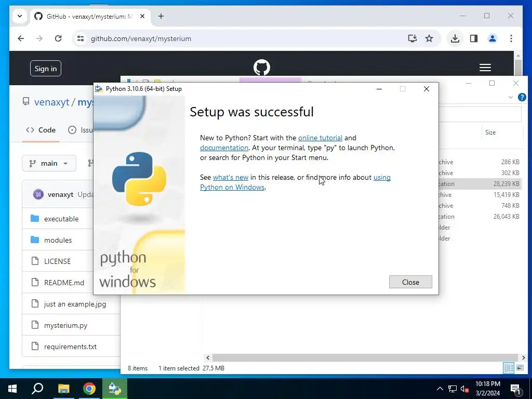
Task: Open GitHub hamburger navigation menu
Action: 485,68
